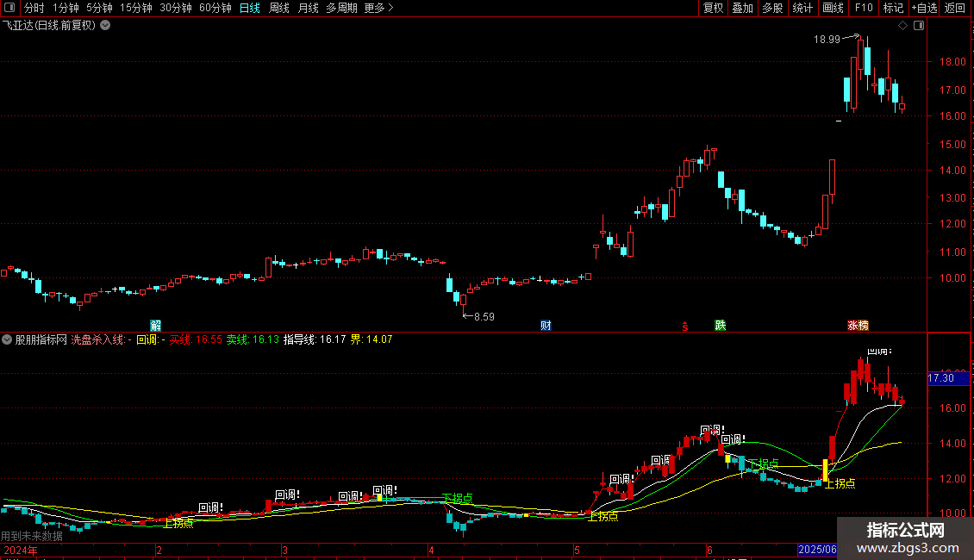
Task: Select the 30分钟 period
Action: click(176, 8)
